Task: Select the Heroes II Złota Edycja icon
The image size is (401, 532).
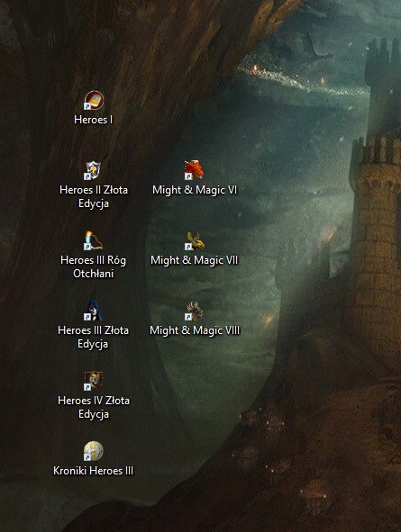Action: 94,170
